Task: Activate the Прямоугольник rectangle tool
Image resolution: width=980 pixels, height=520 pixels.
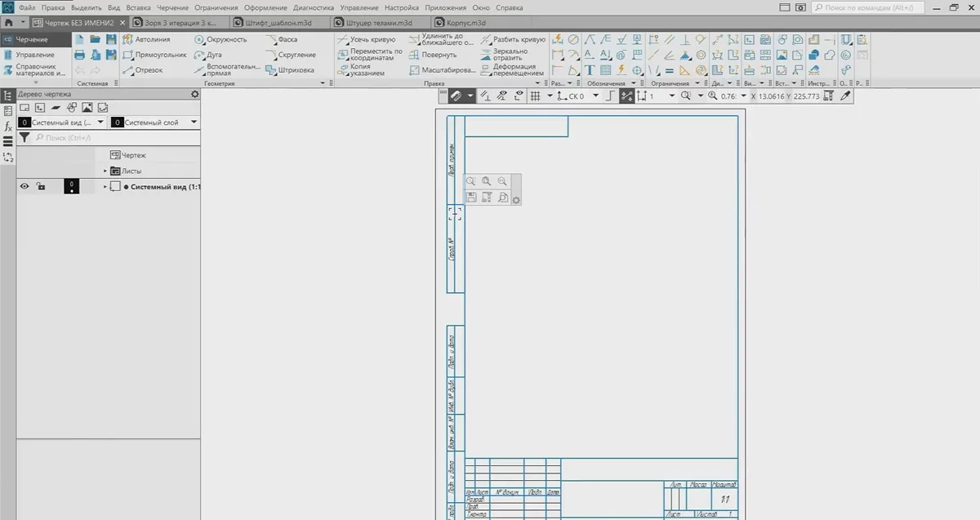Action: pyautogui.click(x=154, y=55)
